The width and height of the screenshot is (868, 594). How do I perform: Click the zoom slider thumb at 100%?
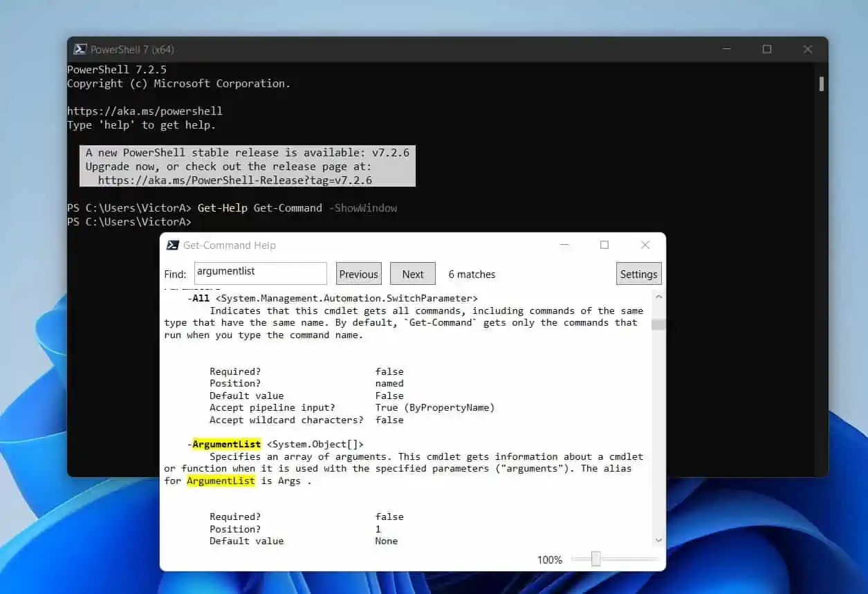coord(595,559)
